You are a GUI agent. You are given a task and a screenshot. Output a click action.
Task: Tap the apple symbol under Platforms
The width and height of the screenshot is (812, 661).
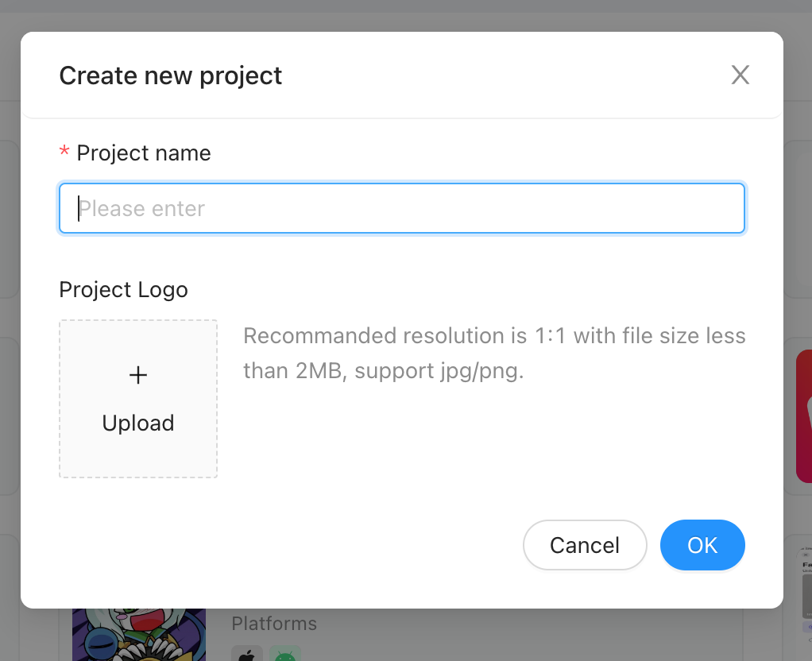[x=246, y=653]
